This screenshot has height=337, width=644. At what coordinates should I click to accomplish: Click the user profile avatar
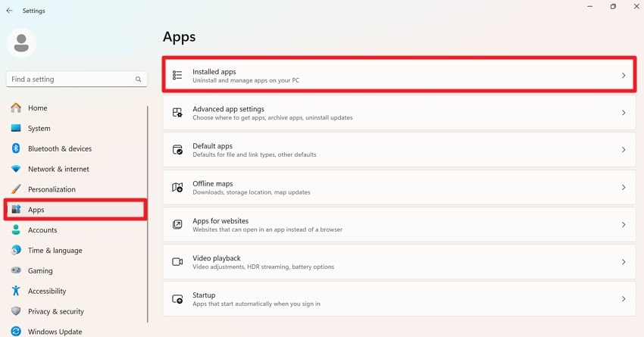click(21, 43)
